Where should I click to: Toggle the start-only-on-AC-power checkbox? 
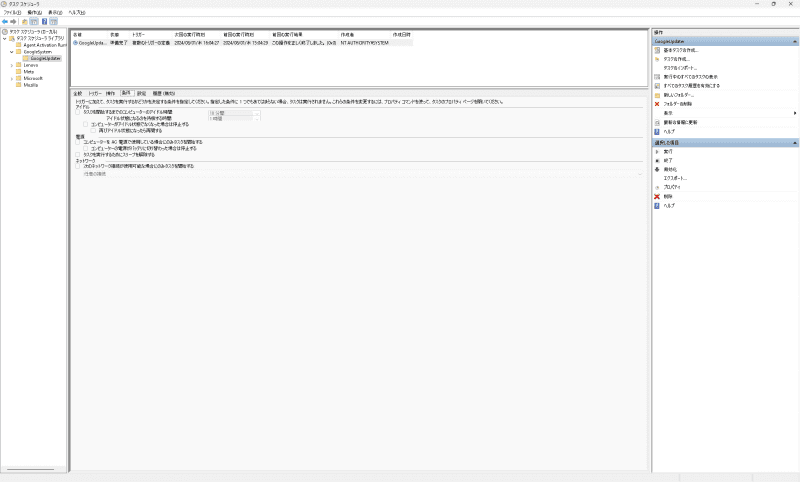tap(78, 142)
